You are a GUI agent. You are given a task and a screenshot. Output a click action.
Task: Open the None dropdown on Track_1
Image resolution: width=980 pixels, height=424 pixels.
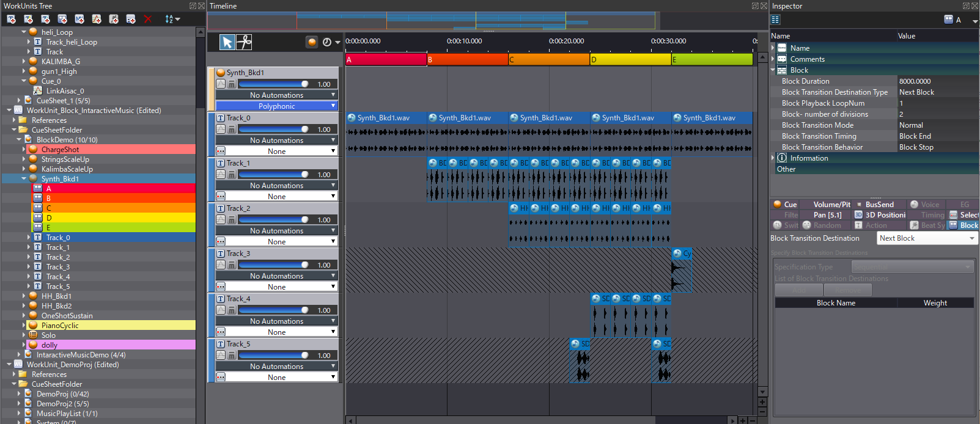(276, 196)
